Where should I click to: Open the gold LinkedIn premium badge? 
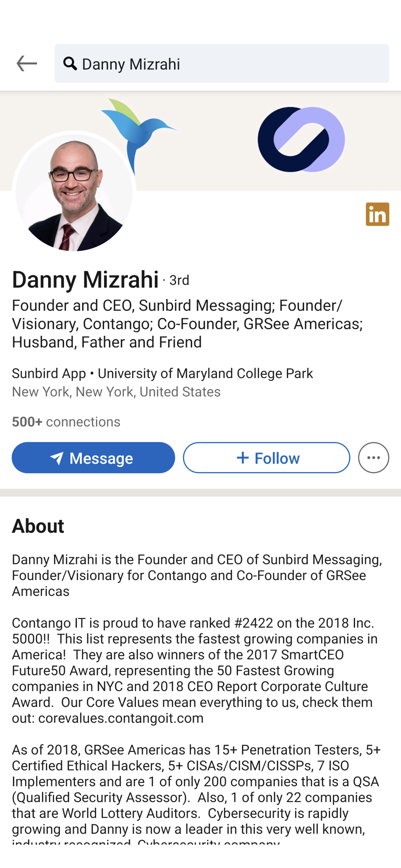tap(377, 214)
